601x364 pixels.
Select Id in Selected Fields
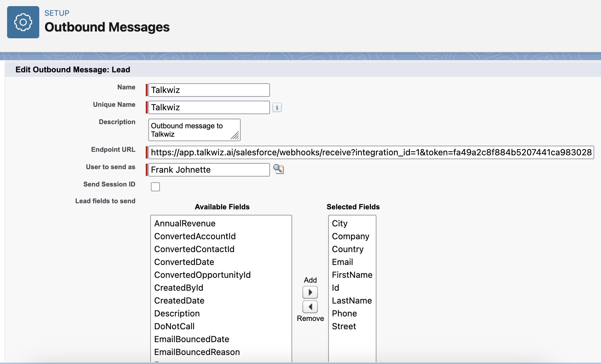(x=352, y=288)
